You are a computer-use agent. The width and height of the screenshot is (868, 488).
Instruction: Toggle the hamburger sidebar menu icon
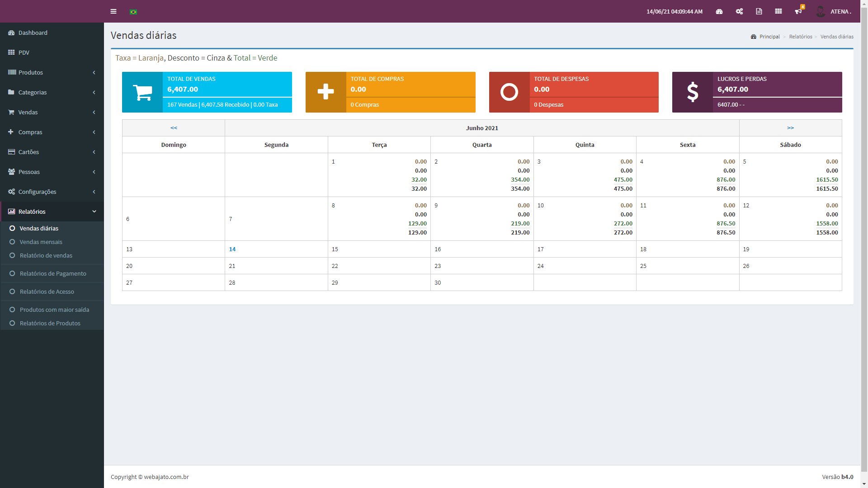113,11
